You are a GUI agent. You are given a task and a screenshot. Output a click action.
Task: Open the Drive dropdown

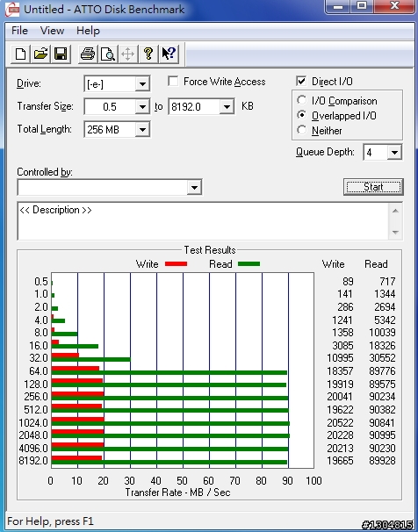click(x=142, y=83)
